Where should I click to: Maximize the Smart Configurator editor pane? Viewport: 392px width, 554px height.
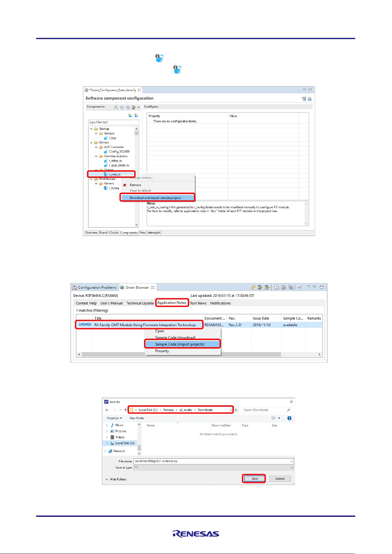tap(310, 89)
